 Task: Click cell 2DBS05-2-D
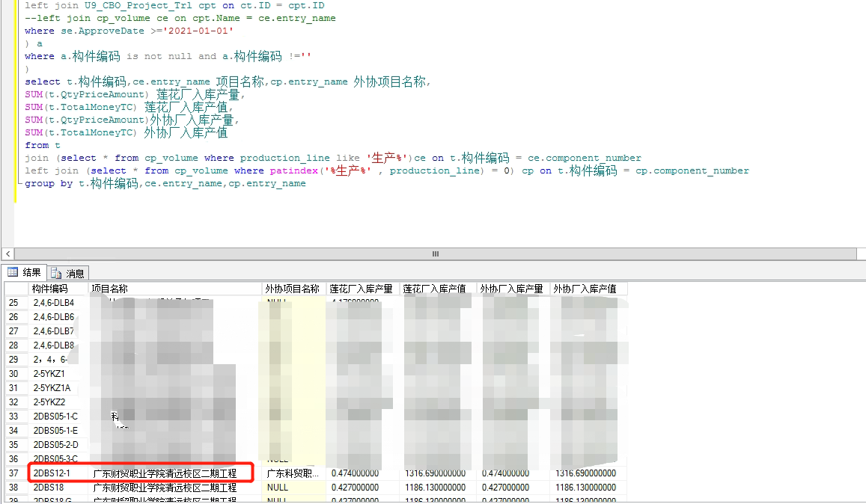tap(56, 444)
